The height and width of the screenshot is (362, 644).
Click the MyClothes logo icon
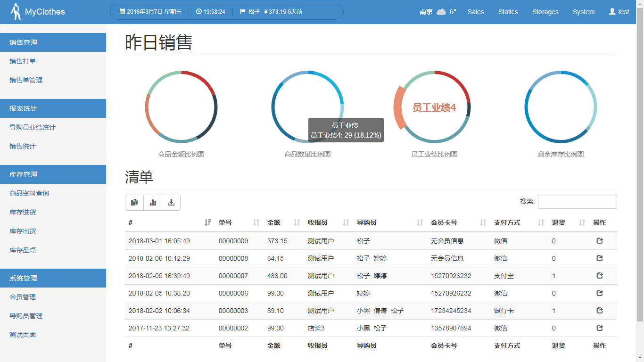pos(17,12)
